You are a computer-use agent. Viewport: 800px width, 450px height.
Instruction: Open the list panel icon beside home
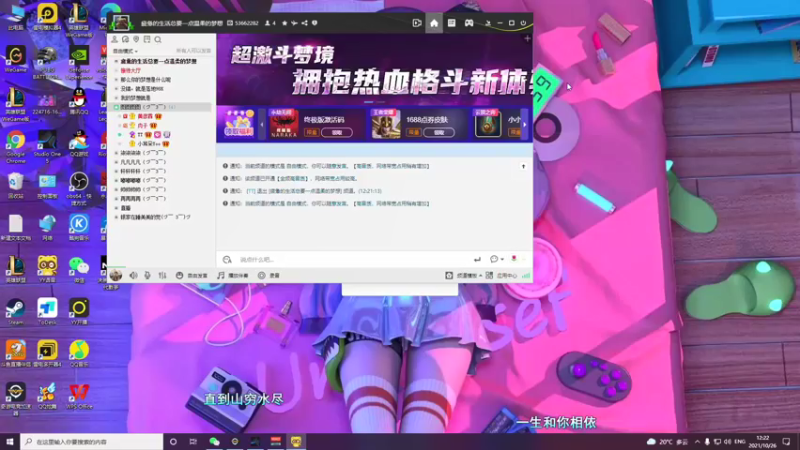click(x=452, y=23)
